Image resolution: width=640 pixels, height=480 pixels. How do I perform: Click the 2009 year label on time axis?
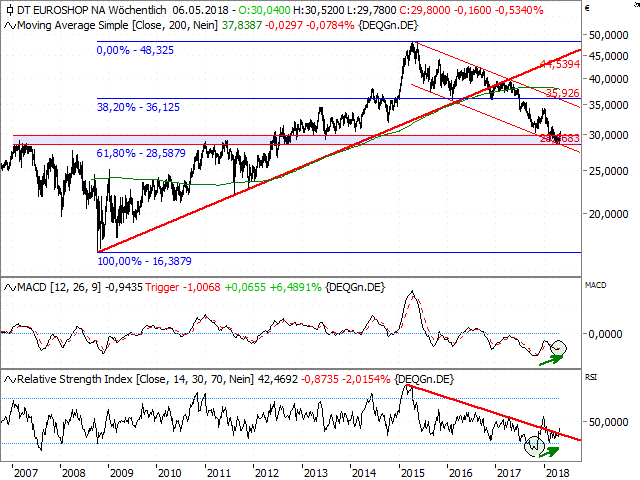[x=122, y=473]
